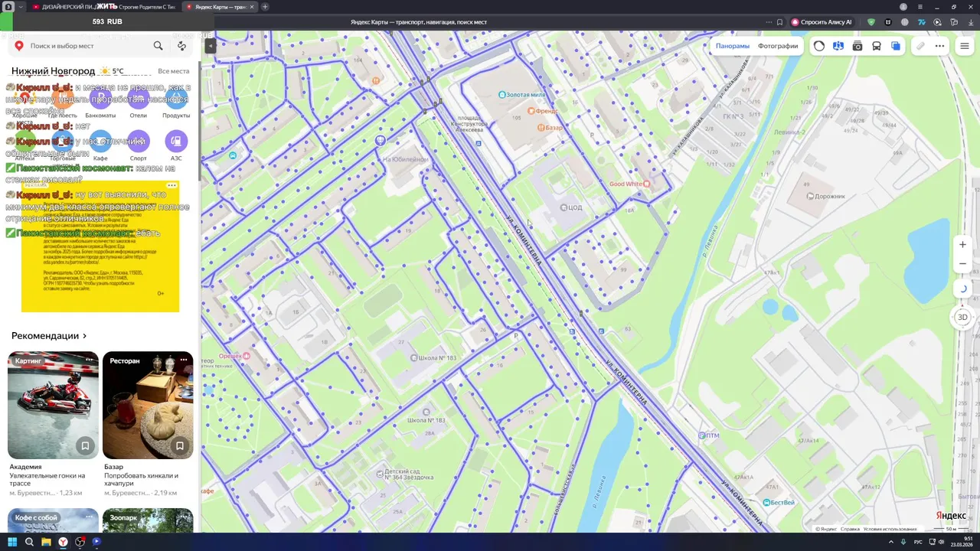
Task: Zoom in with the plus button
Action: (x=963, y=245)
